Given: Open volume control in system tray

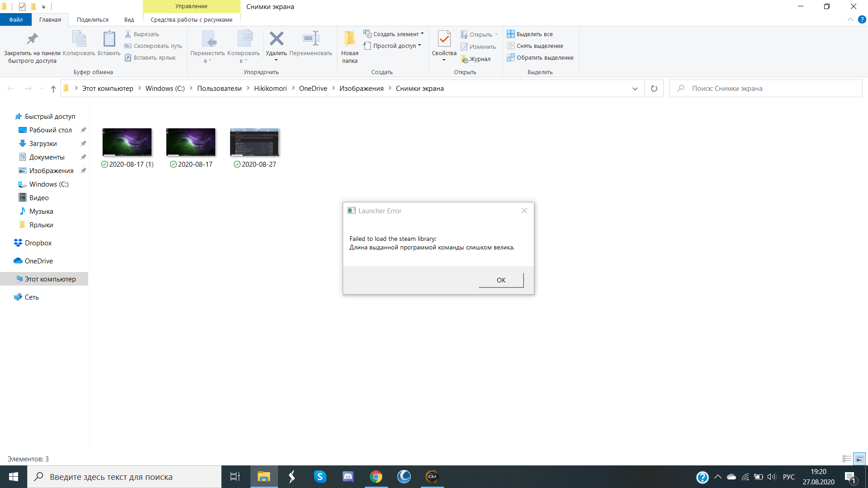Looking at the screenshot, I should coord(772,477).
